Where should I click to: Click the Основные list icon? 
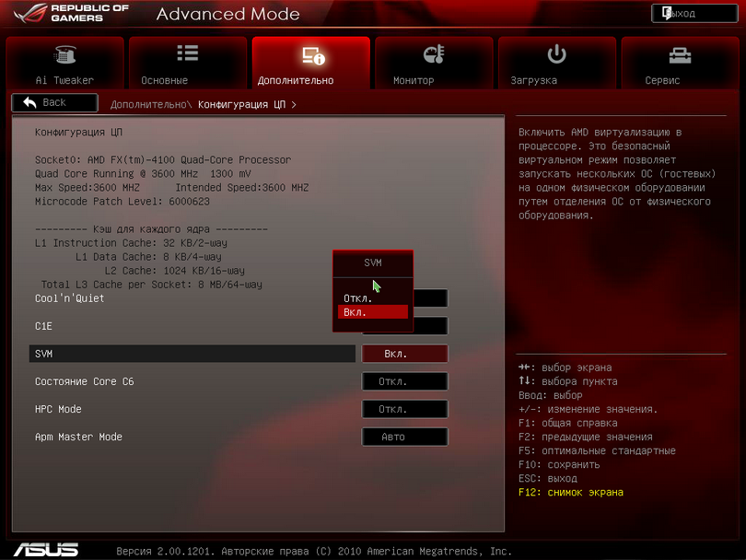click(188, 54)
